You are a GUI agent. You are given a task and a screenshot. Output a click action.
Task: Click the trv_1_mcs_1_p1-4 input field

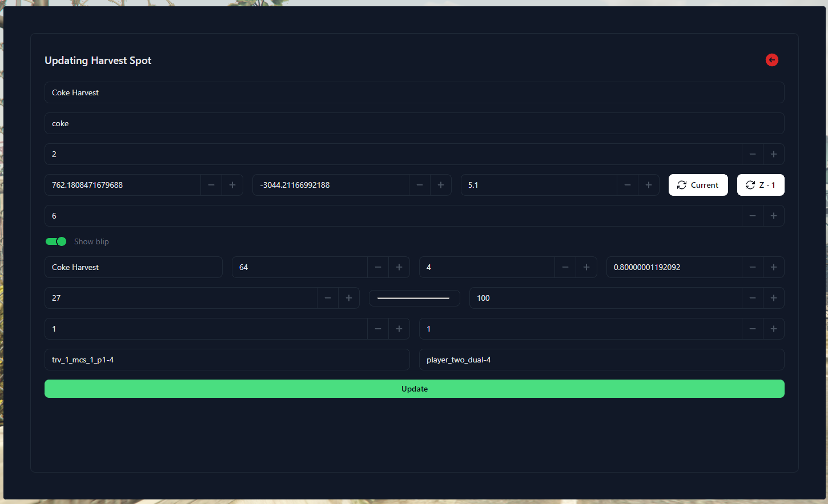[227, 360]
